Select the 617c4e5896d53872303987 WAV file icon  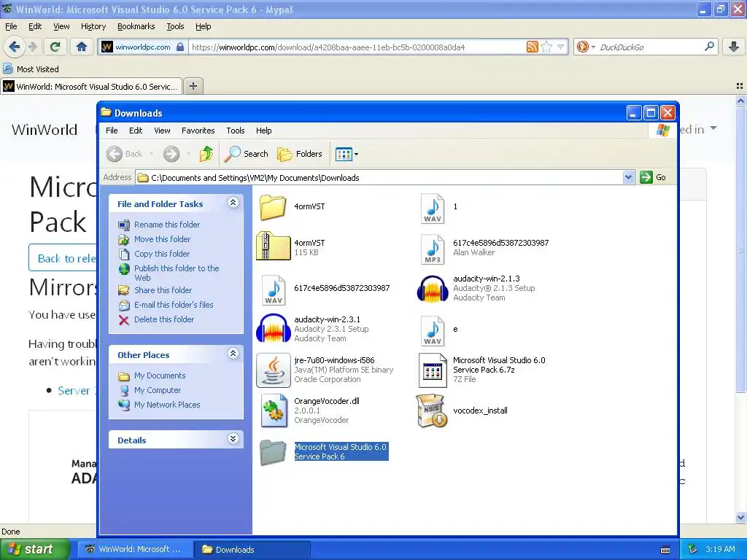click(274, 290)
